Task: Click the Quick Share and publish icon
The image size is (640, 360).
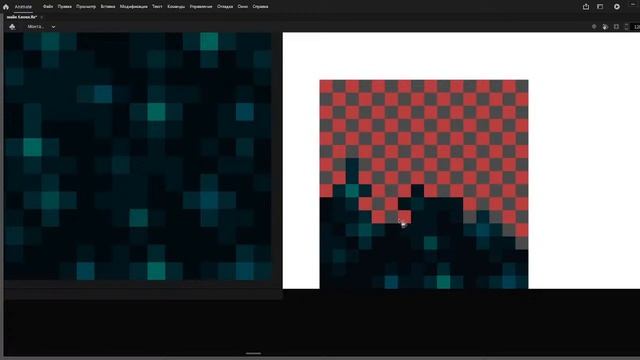Action: coord(586,7)
